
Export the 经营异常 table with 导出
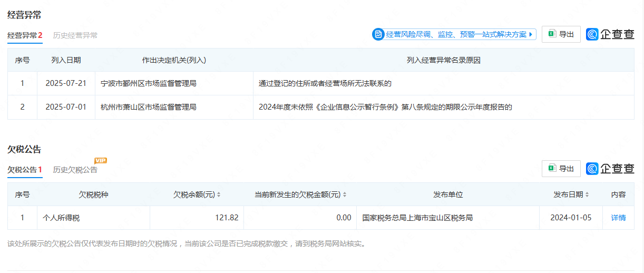pos(561,34)
